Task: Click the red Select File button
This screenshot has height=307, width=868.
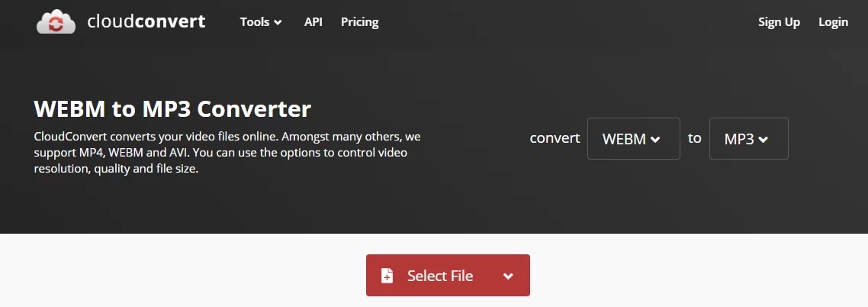Action: [448, 276]
